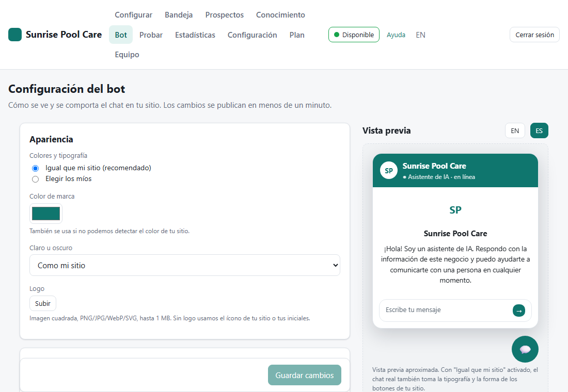
Task: Click the Cerrar sesión button
Action: [x=534, y=35]
